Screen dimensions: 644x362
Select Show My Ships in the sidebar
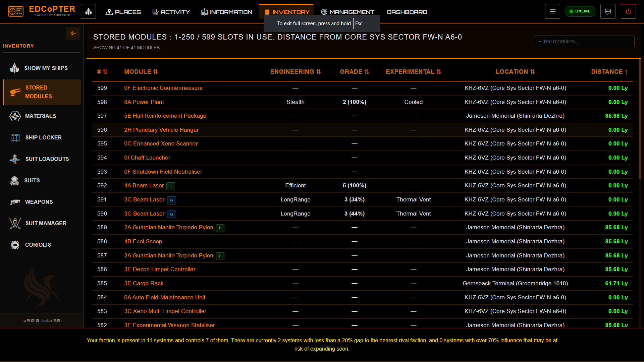tap(15, 68)
